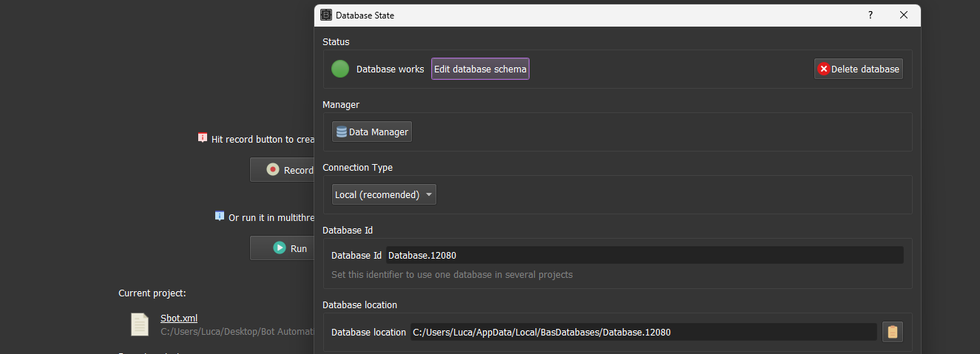Screen dimensions: 980x354
Task: Click the Database State window icon
Action: pyautogui.click(x=326, y=15)
